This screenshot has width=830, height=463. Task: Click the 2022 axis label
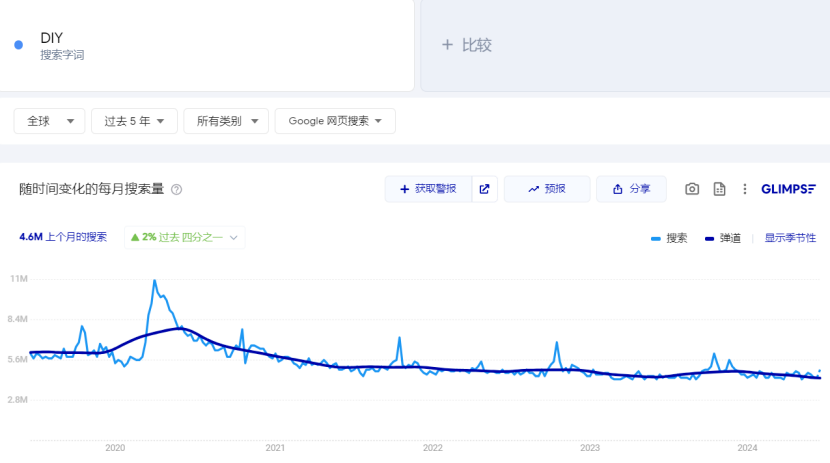coord(432,448)
